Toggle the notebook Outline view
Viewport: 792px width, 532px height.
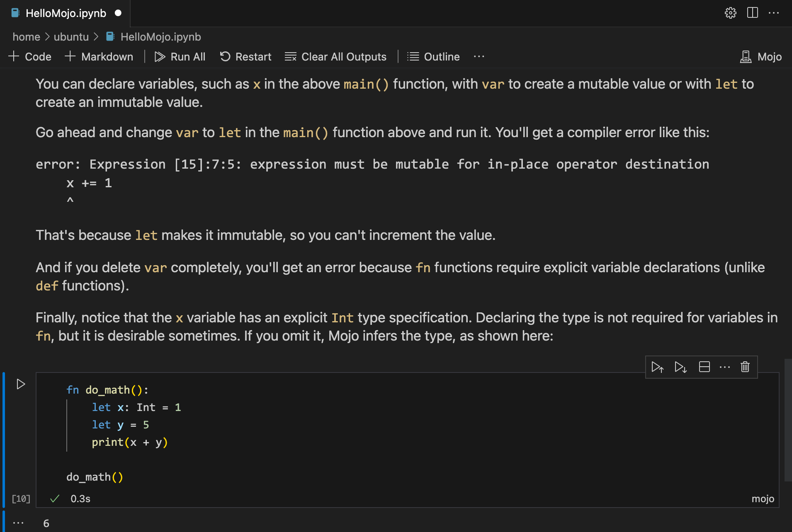tap(433, 57)
